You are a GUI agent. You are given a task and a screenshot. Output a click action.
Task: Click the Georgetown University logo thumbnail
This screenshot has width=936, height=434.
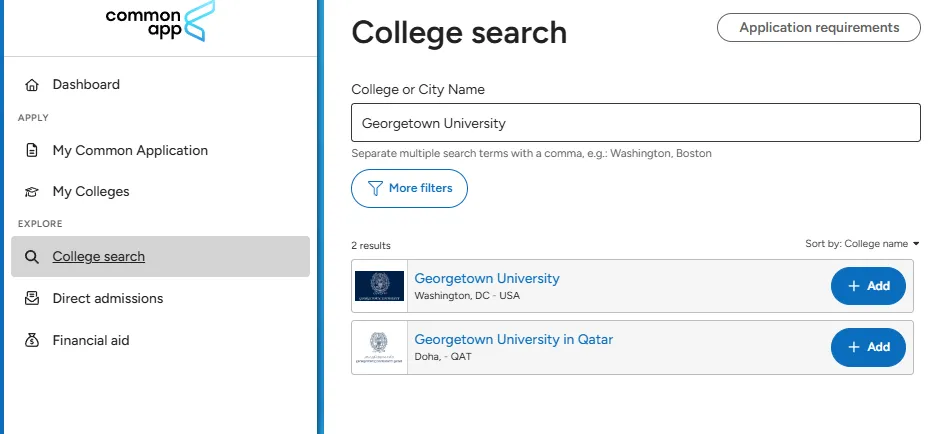point(379,286)
